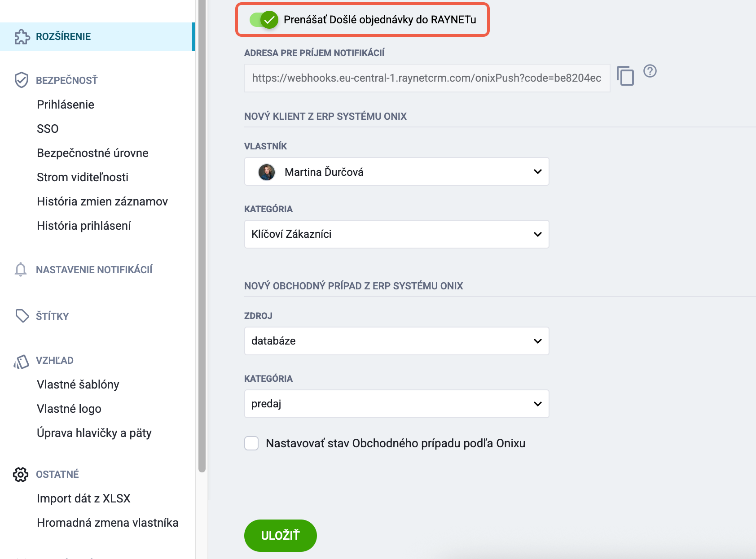Open the Vlastník dropdown
756x559 pixels.
(396, 171)
